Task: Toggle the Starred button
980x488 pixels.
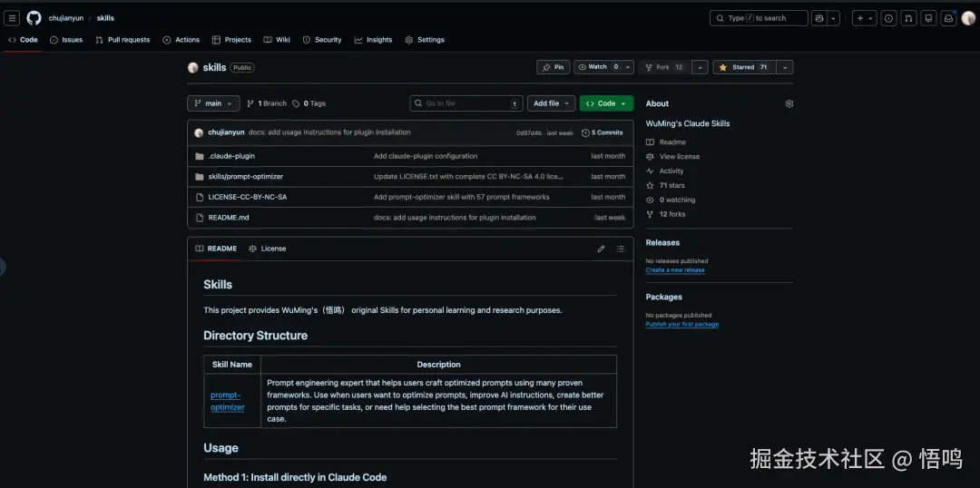Action: click(744, 67)
